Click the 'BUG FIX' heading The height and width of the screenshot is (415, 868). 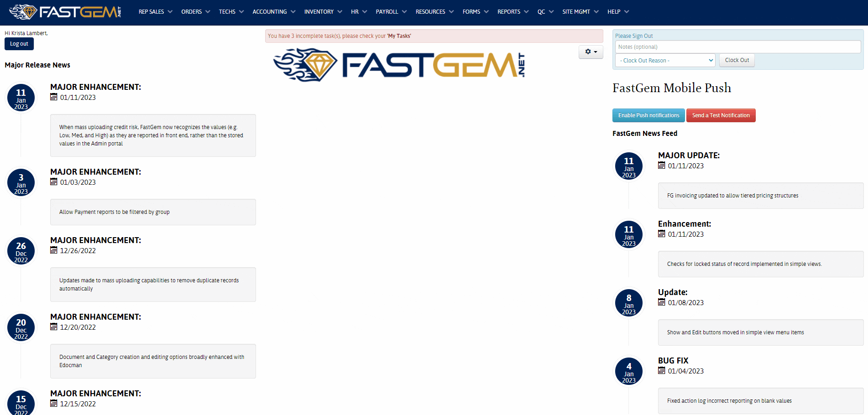pos(673,361)
